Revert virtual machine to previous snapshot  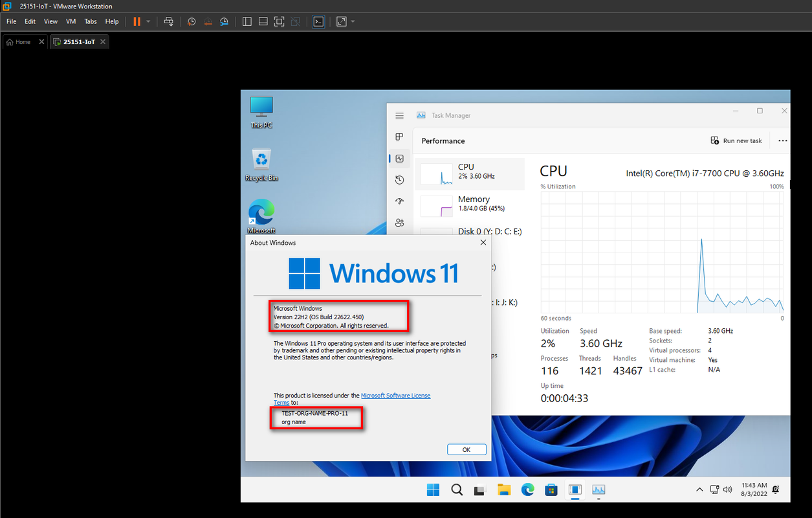208,21
